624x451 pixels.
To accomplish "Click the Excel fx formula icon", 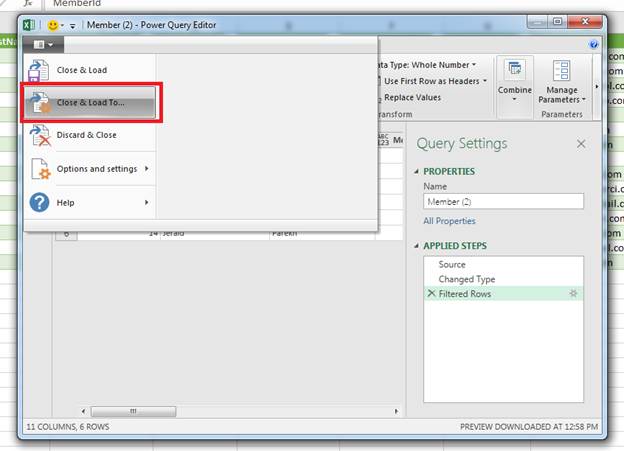I will point(28,4).
